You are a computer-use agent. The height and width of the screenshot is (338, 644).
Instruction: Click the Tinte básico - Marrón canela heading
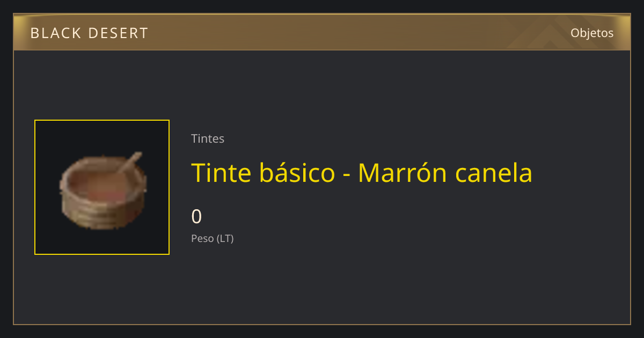click(362, 173)
